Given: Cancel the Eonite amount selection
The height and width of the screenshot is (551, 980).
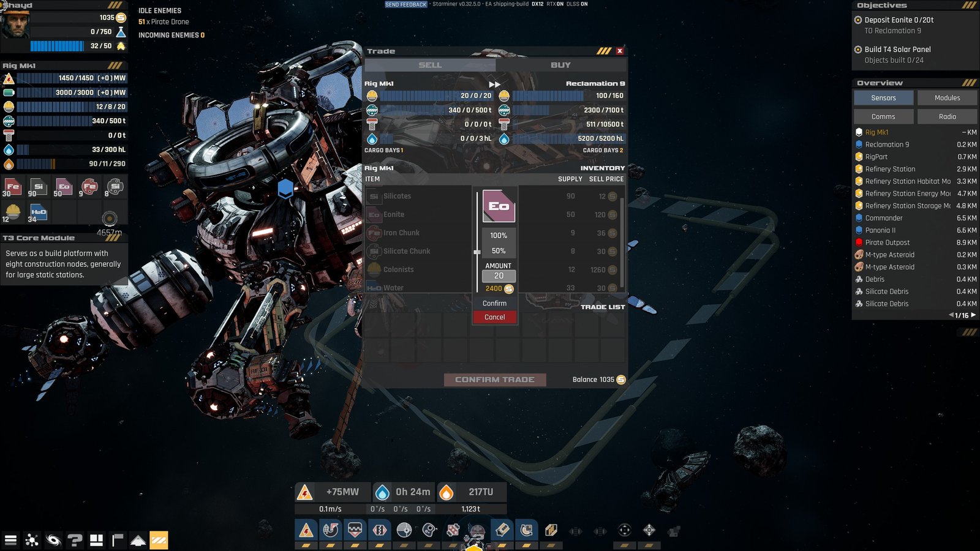Looking at the screenshot, I should point(495,317).
